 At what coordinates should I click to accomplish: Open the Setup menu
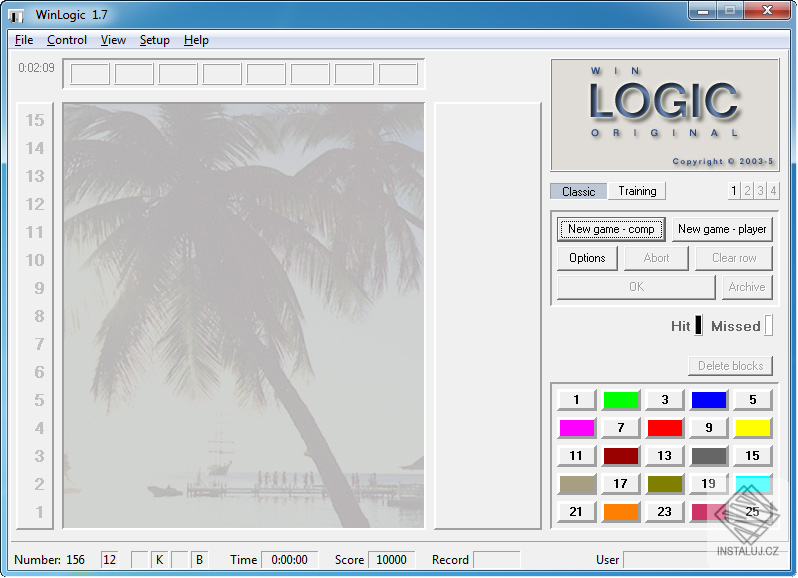(x=154, y=40)
